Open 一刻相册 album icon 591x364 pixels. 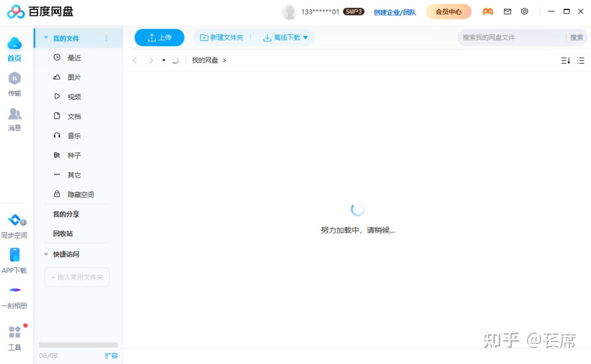pyautogui.click(x=15, y=290)
